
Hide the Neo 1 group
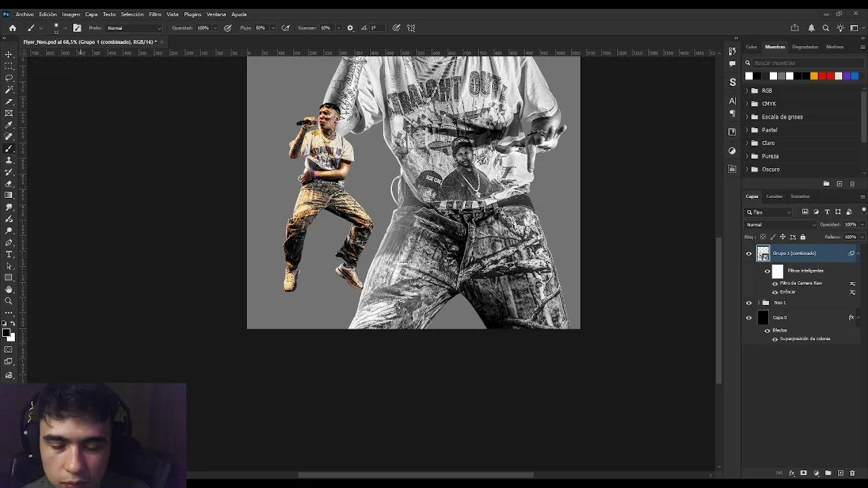[x=749, y=303]
